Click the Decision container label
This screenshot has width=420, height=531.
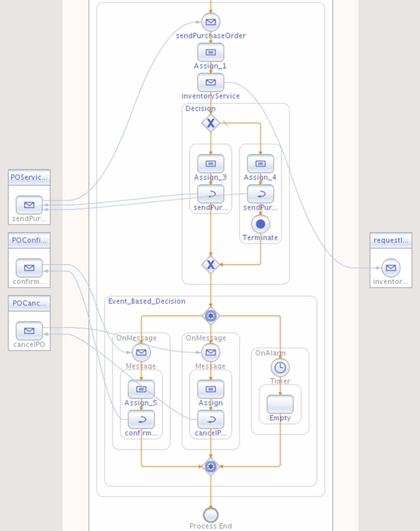click(x=201, y=108)
